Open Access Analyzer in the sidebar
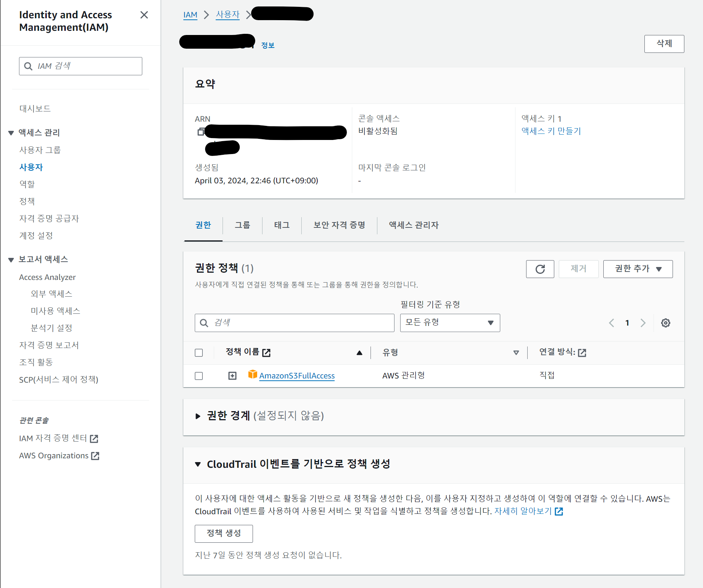The height and width of the screenshot is (588, 703). pos(47,277)
